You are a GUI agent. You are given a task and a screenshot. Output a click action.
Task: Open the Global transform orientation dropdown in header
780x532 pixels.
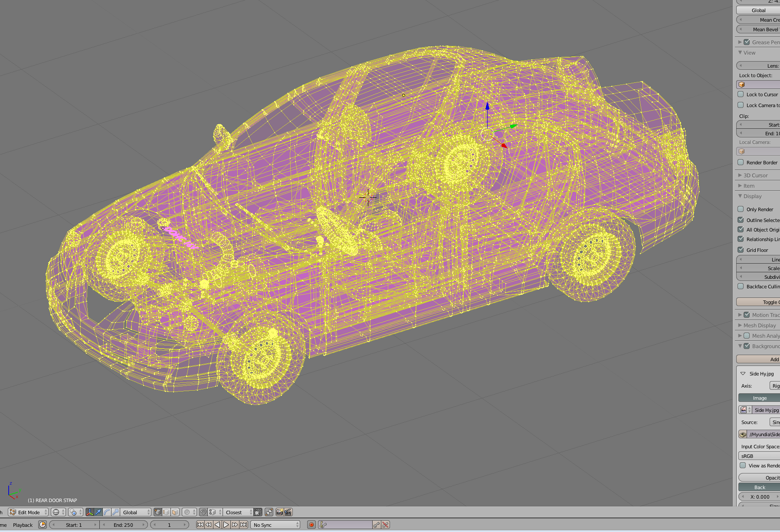[x=135, y=512]
